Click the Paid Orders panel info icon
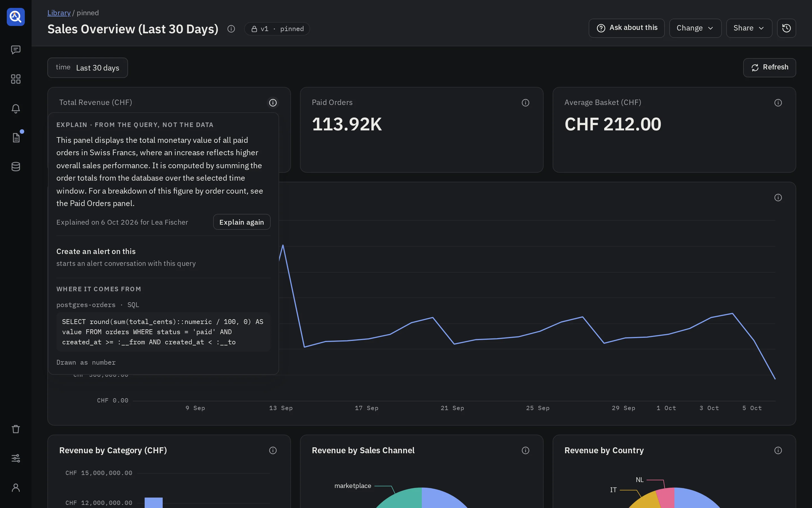This screenshot has height=508, width=812. coord(526,103)
